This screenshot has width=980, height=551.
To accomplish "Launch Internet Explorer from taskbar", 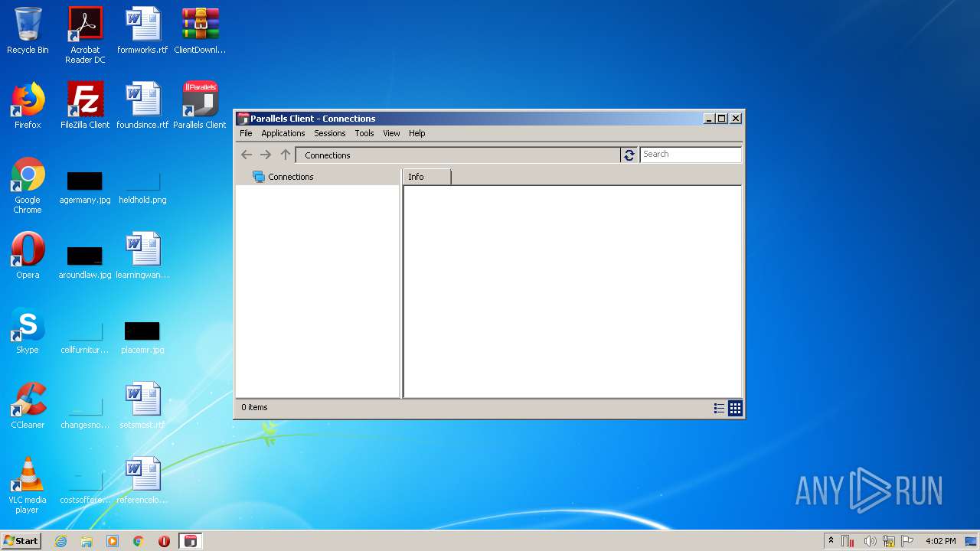I will pyautogui.click(x=61, y=541).
